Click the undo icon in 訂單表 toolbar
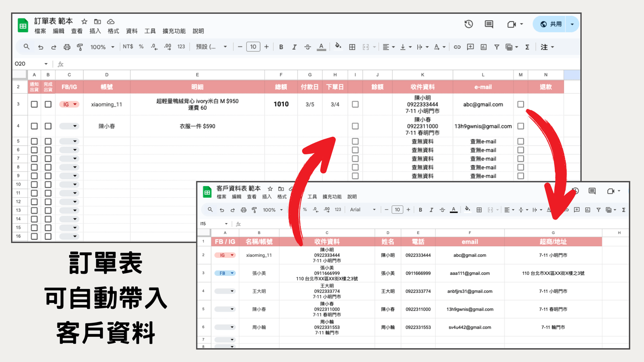This screenshot has width=644, height=362. (40, 47)
